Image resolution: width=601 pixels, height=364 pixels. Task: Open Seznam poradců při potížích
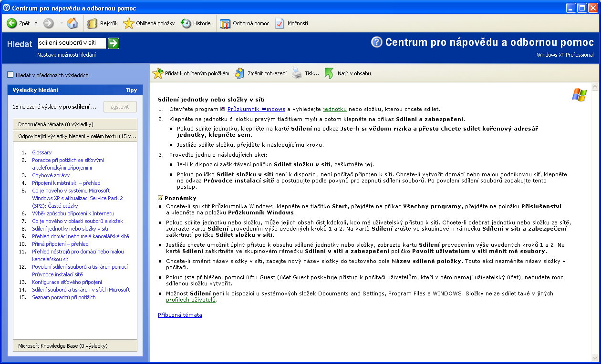64,297
